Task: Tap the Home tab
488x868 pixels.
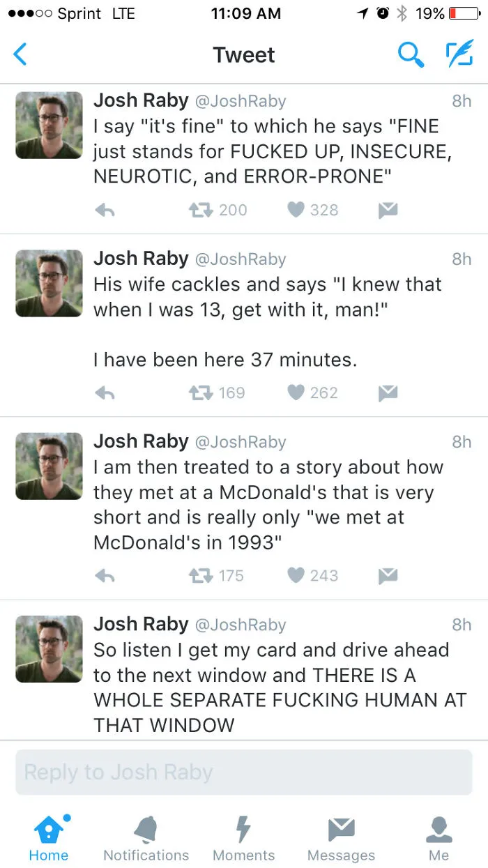Action: pyautogui.click(x=49, y=839)
